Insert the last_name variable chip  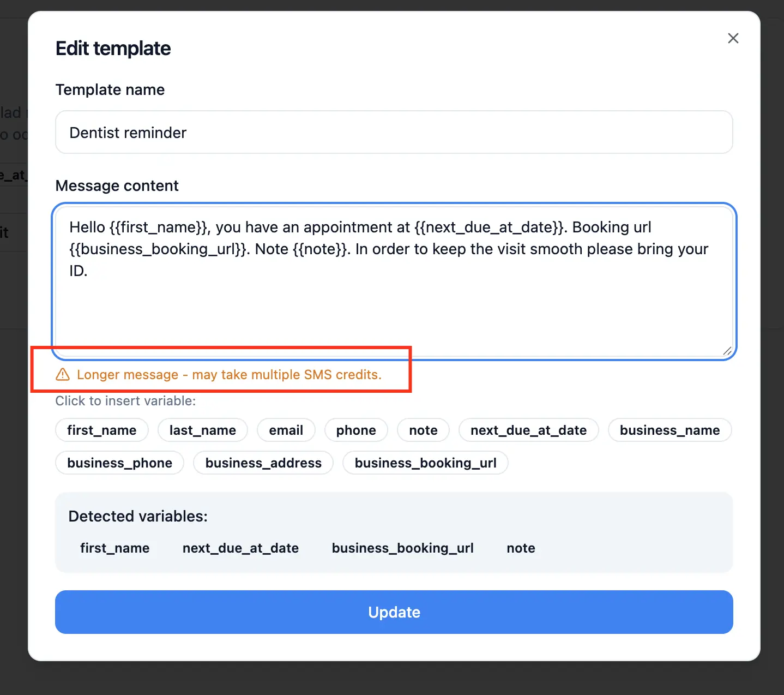203,430
